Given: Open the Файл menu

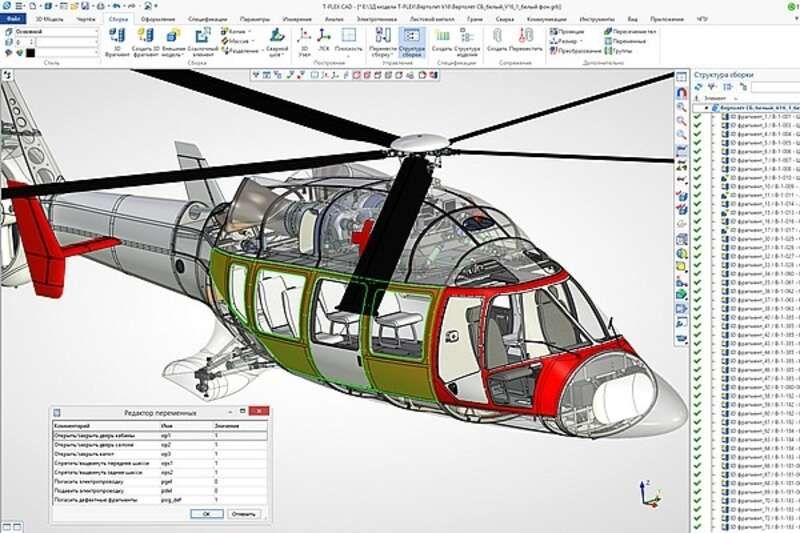Looking at the screenshot, I should click(x=13, y=19).
